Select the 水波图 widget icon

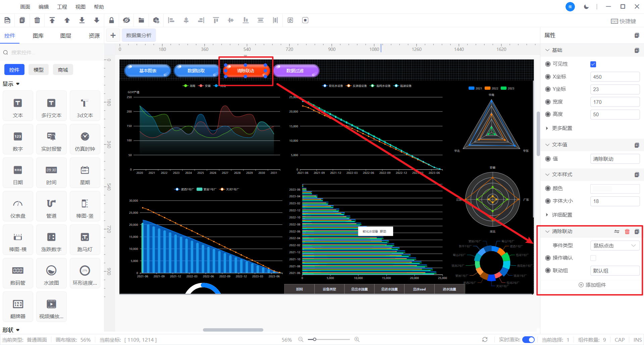pyautogui.click(x=51, y=274)
